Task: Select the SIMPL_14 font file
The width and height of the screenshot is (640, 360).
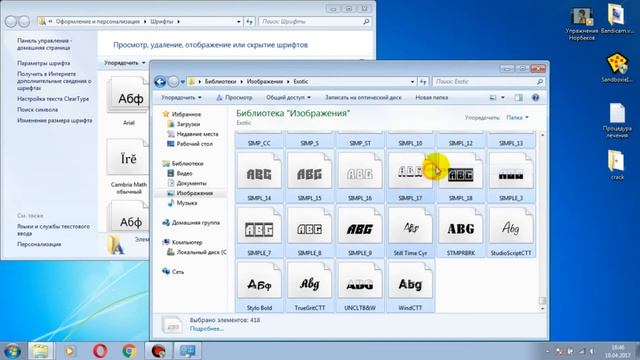Action: [259, 176]
